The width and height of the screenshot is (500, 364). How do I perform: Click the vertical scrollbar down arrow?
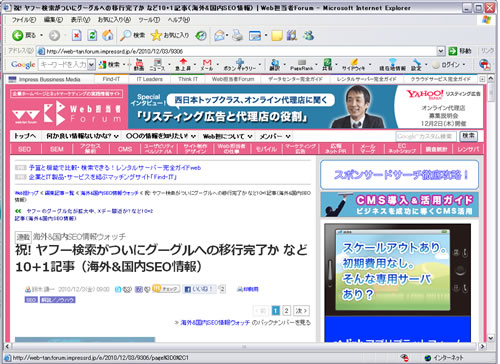(x=491, y=338)
